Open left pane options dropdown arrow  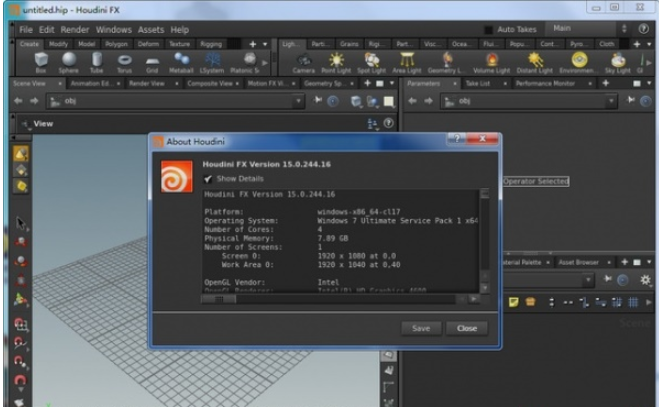[392, 83]
